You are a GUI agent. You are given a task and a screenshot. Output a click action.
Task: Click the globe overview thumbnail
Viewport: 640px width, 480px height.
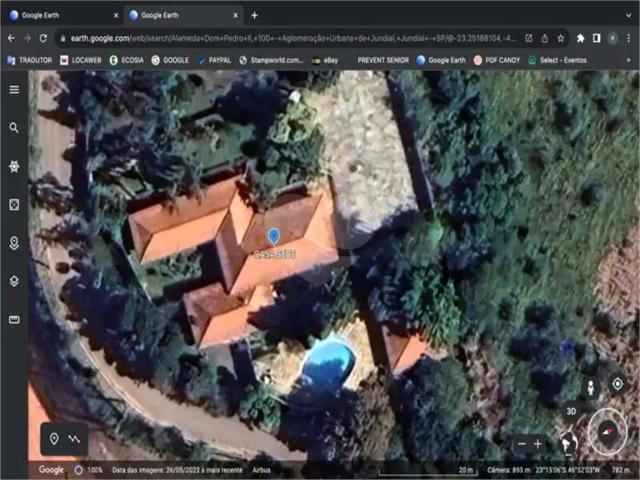click(569, 442)
